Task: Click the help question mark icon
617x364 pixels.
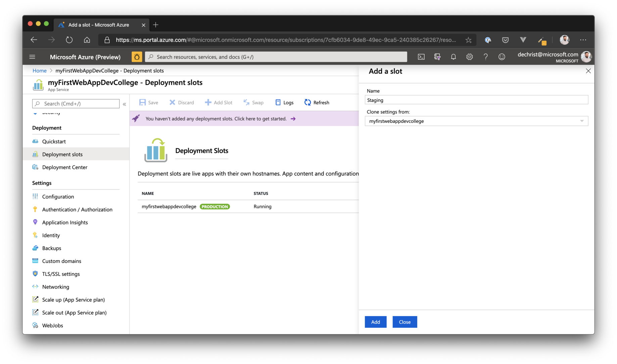Action: pyautogui.click(x=485, y=57)
